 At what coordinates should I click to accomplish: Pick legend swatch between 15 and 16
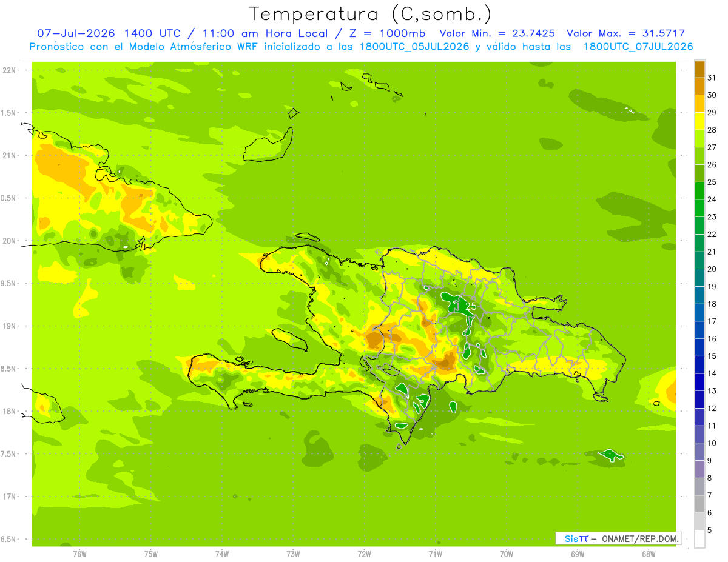click(699, 347)
